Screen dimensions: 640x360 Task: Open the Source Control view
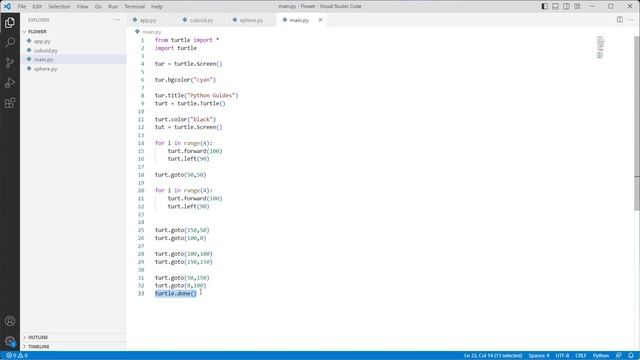pyautogui.click(x=10, y=62)
